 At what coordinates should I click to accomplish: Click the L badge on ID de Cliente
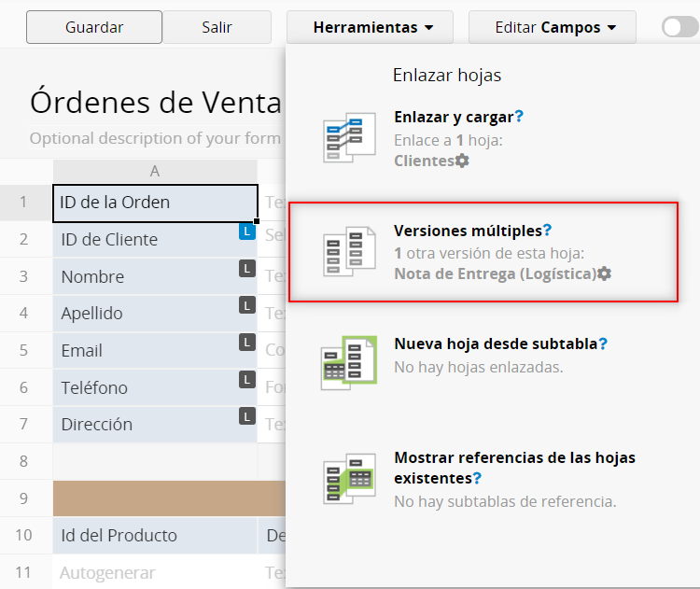point(246,231)
